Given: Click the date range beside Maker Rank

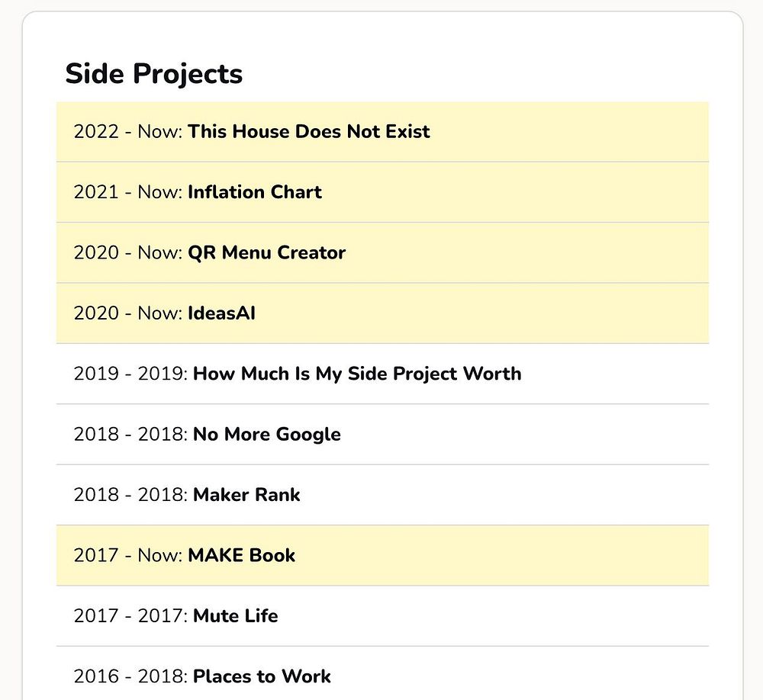Looking at the screenshot, I should tap(130, 495).
